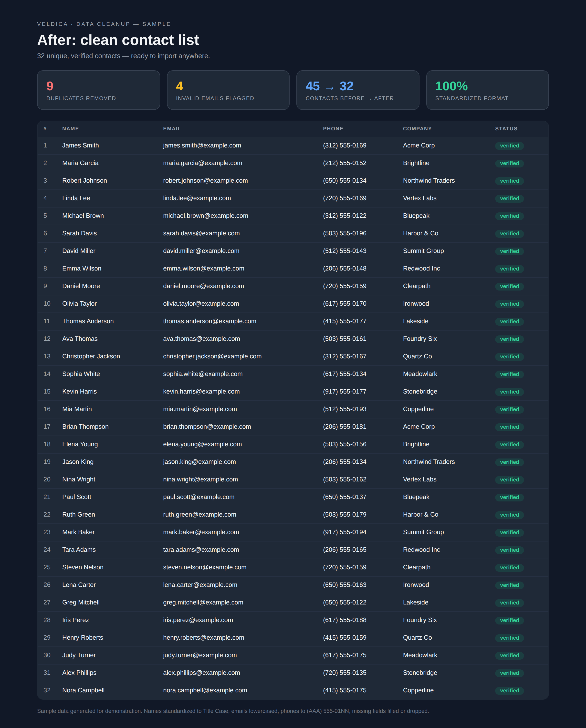Screen dimensions: 586x728
Task: Click Vertex Labs in Linda Lee row
Action: (419, 198)
